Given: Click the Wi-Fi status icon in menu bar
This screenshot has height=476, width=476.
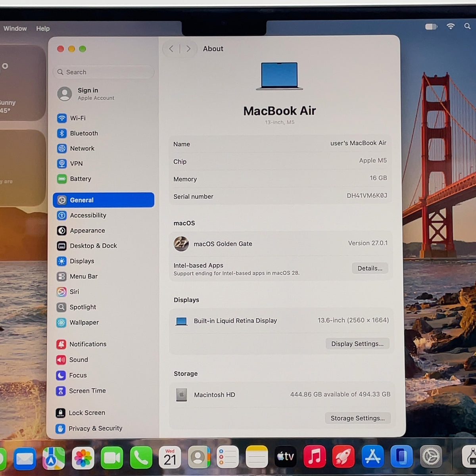Looking at the screenshot, I should pyautogui.click(x=451, y=26).
